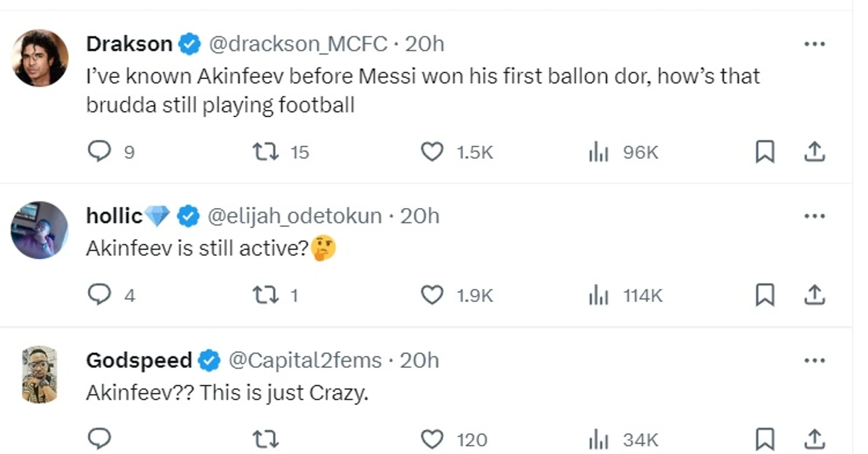The width and height of the screenshot is (868, 454).
Task: Reply to hollic's tweet
Action: (x=99, y=295)
